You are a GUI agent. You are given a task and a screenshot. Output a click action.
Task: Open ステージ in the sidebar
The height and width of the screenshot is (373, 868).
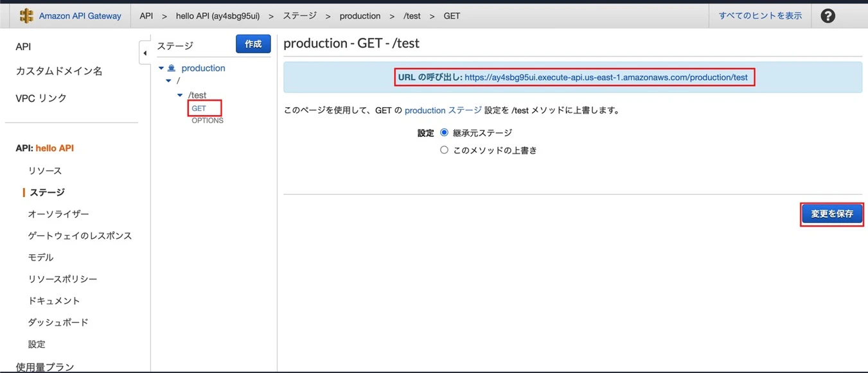pos(47,193)
